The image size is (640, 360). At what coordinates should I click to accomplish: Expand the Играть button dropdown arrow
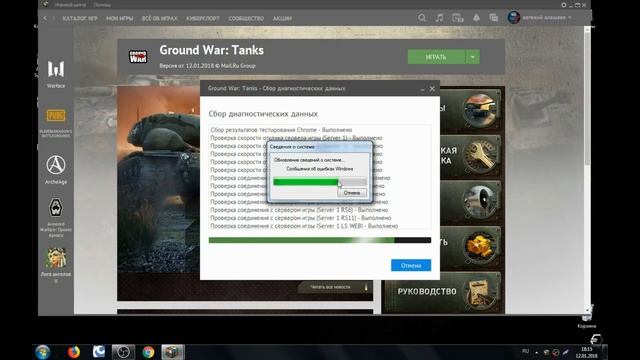(472, 57)
